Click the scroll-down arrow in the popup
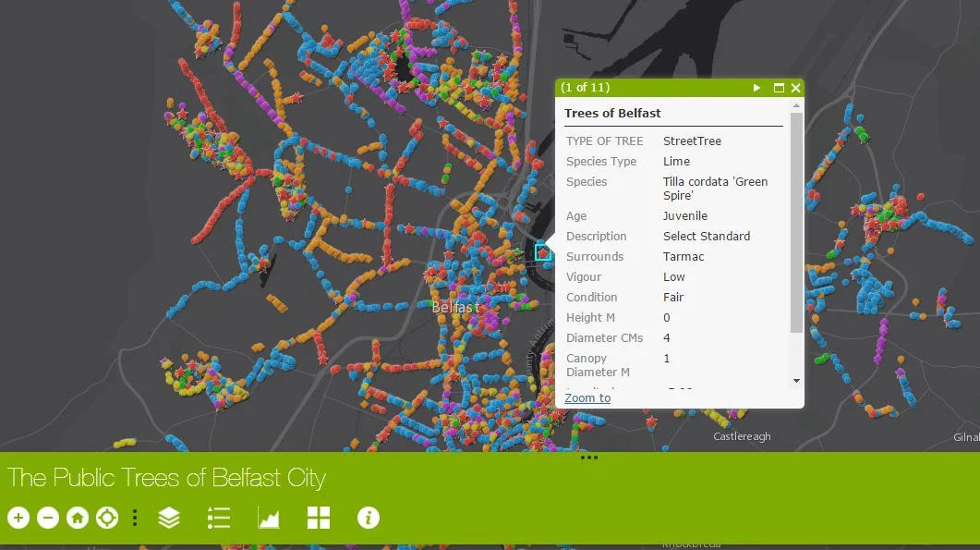The height and width of the screenshot is (550, 980). [x=795, y=381]
